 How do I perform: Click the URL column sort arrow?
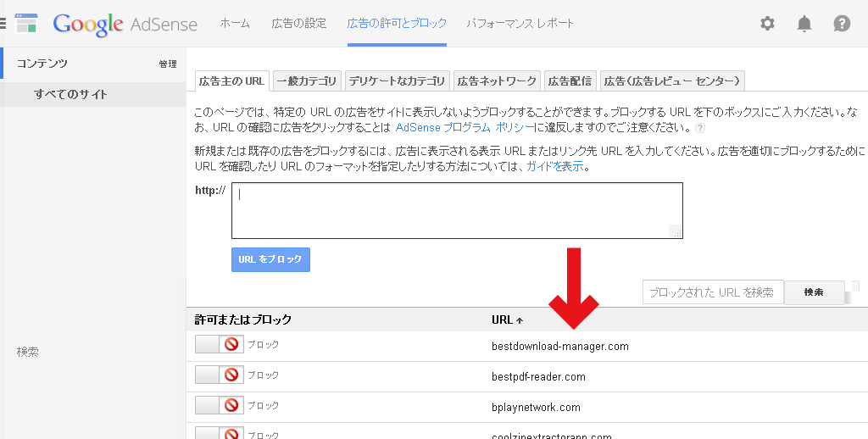[x=520, y=320]
